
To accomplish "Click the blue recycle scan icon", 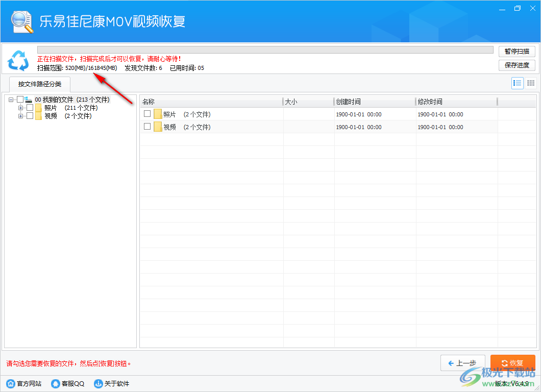I will (x=18, y=60).
